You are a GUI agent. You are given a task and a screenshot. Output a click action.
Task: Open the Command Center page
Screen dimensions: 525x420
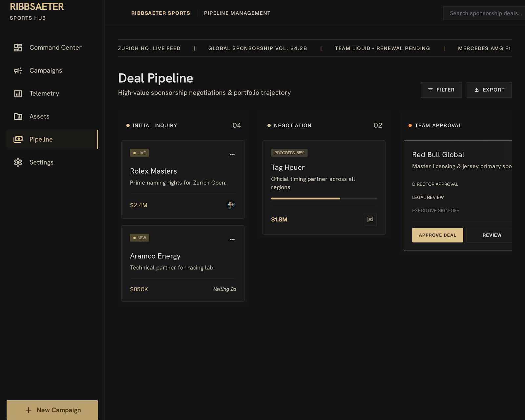(52, 48)
